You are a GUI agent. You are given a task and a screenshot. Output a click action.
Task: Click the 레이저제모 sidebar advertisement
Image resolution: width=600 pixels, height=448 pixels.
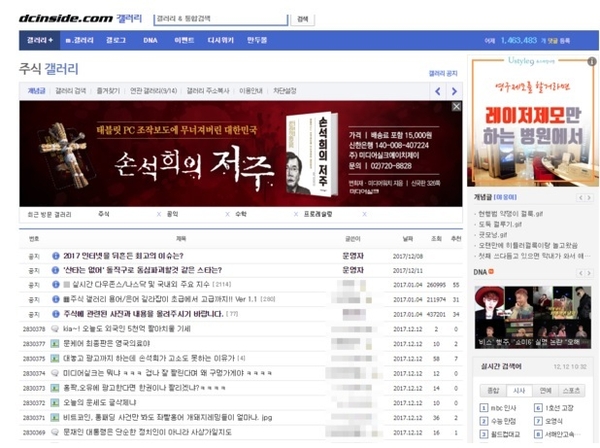coord(532,122)
